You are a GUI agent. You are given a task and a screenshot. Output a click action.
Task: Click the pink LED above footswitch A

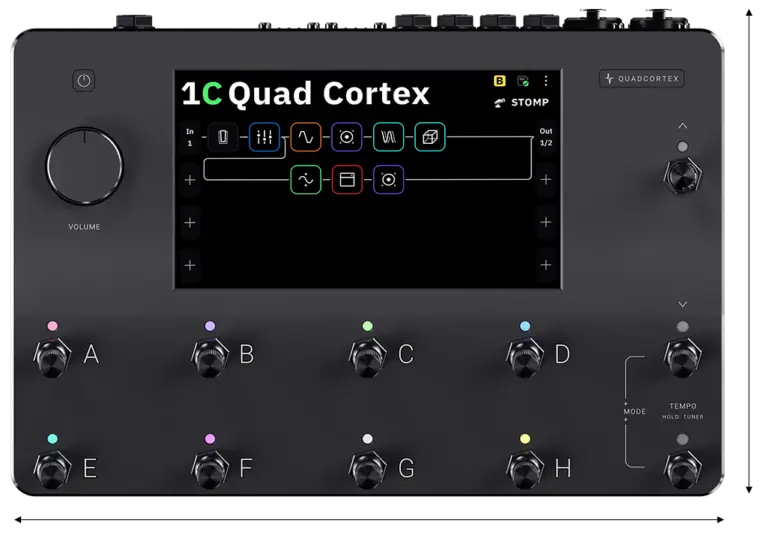52,326
